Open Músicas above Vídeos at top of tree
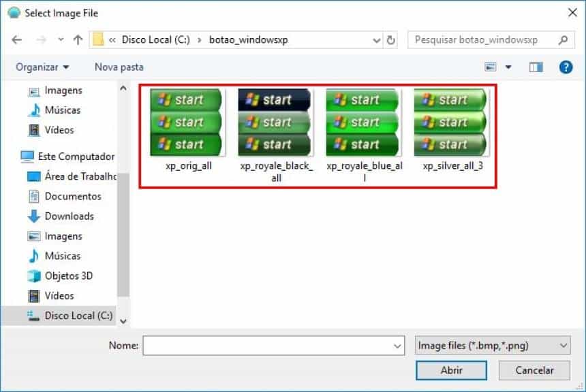The height and width of the screenshot is (392, 586). coord(63,110)
